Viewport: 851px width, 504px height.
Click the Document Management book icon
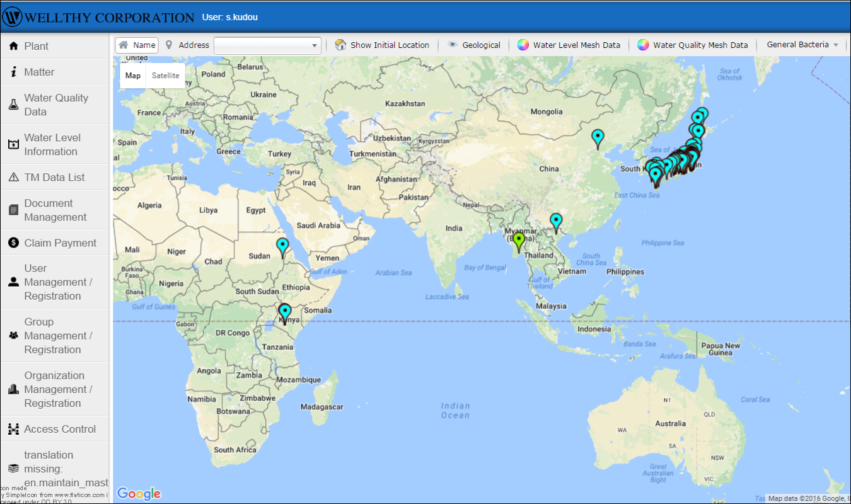(13, 210)
